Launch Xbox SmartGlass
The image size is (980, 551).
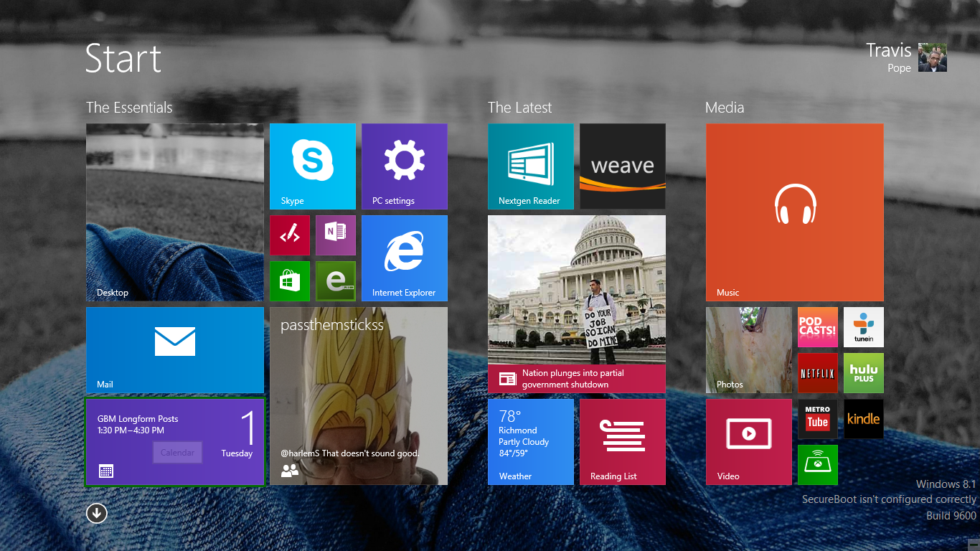click(817, 464)
